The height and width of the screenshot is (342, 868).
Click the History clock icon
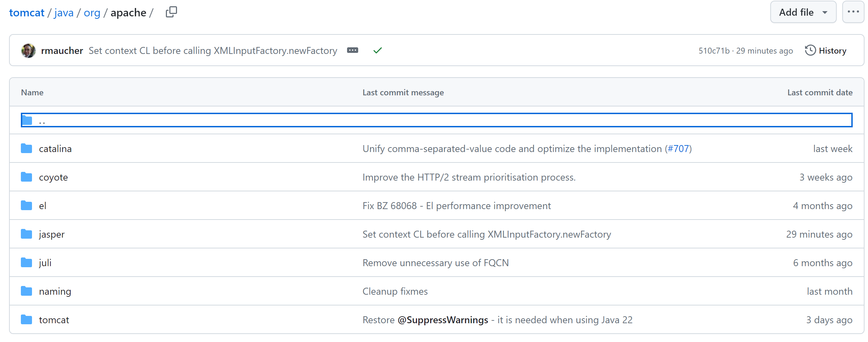point(810,50)
